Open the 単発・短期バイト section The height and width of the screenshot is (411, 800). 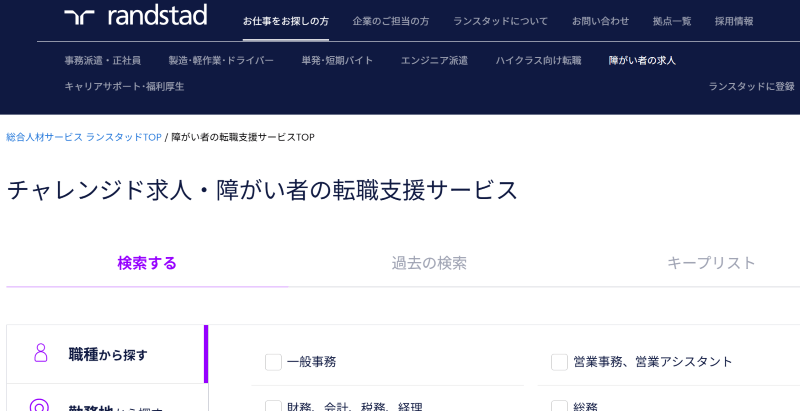(337, 61)
